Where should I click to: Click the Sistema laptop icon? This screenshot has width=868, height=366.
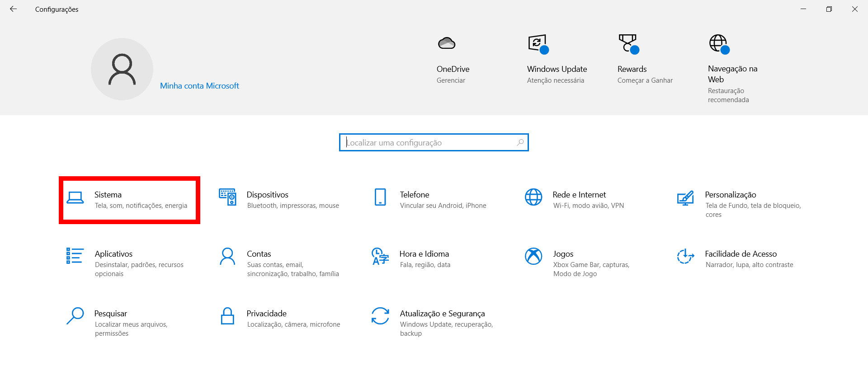(75, 198)
